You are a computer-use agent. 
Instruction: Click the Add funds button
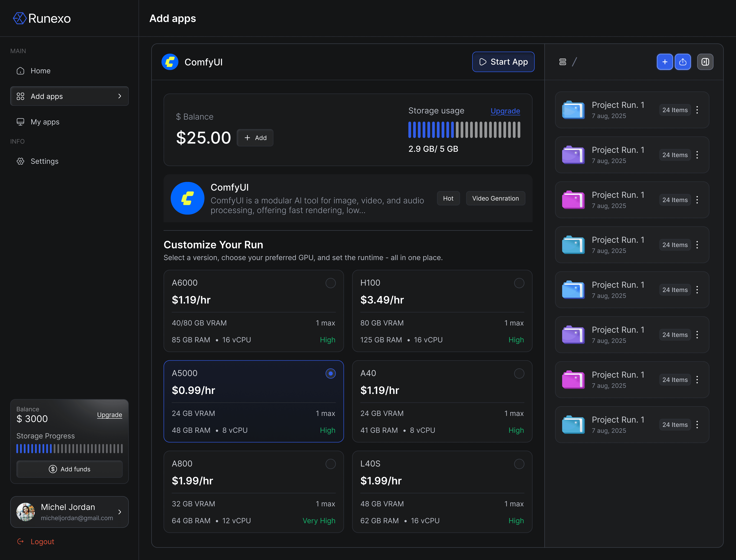coord(69,469)
